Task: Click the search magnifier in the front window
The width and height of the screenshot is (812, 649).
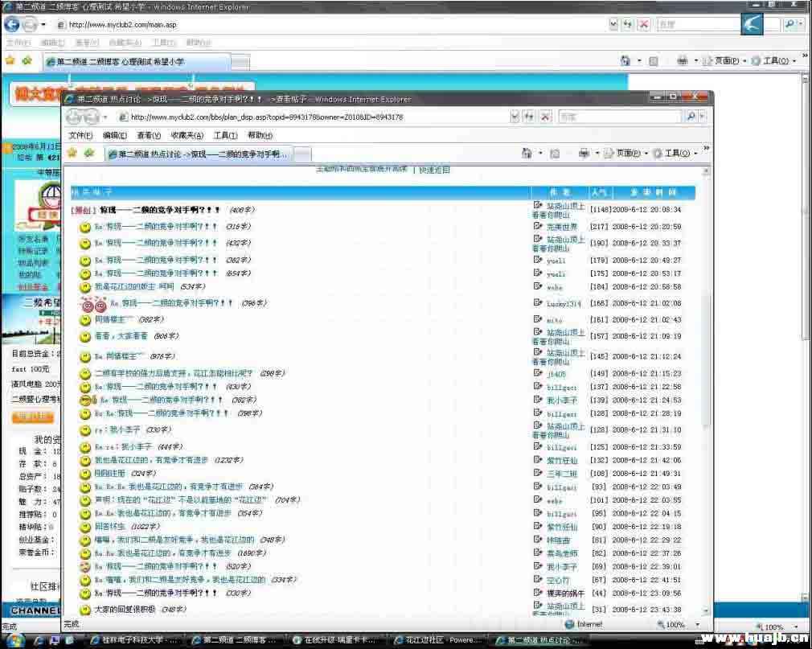Action: 691,117
